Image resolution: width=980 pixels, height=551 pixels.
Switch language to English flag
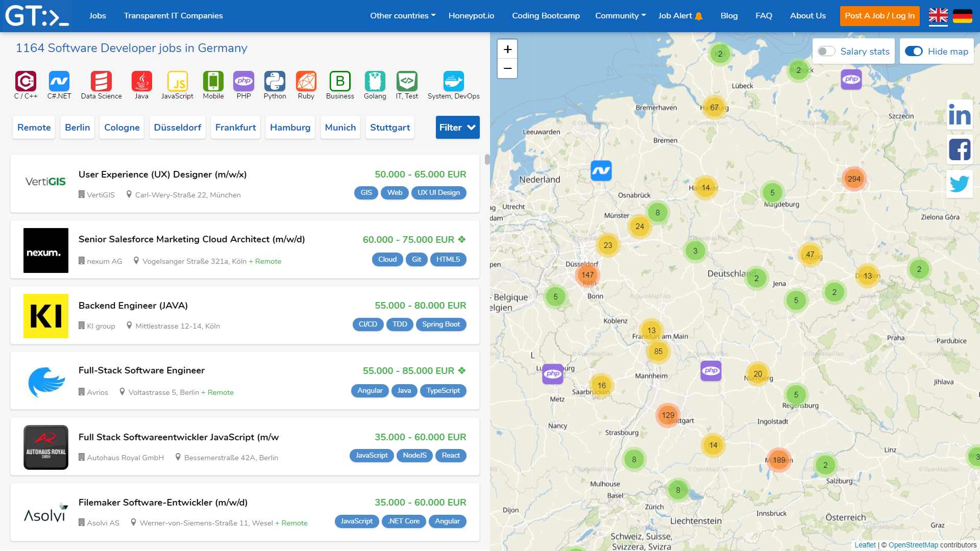(x=938, y=16)
